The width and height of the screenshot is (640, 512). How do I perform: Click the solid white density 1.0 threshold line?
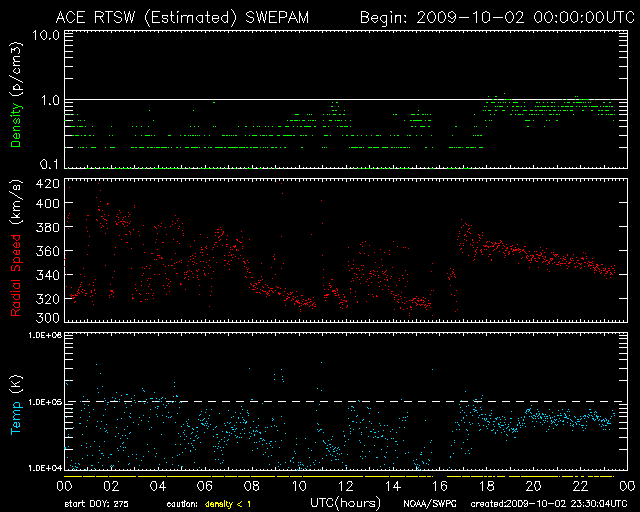tap(346, 99)
